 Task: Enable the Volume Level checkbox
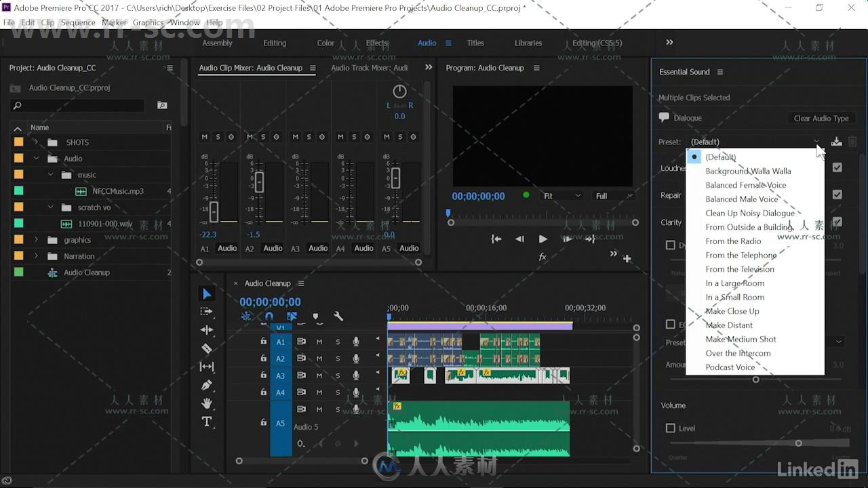[x=671, y=428]
